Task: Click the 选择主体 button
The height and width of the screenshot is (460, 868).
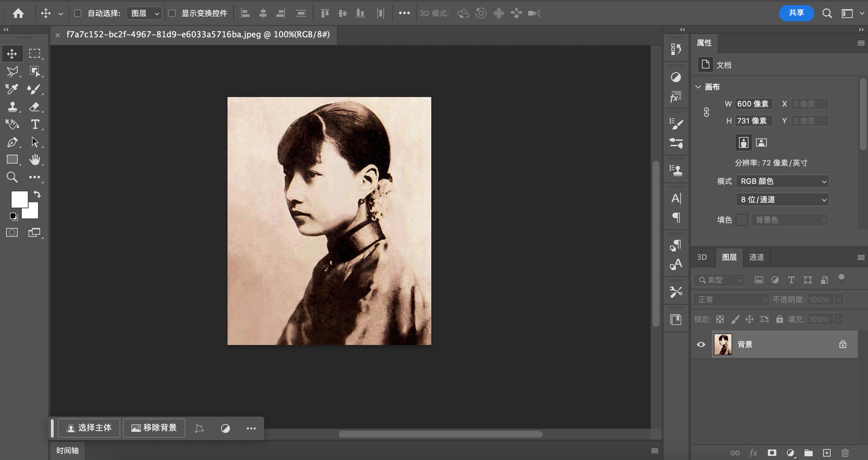Action: click(x=89, y=428)
